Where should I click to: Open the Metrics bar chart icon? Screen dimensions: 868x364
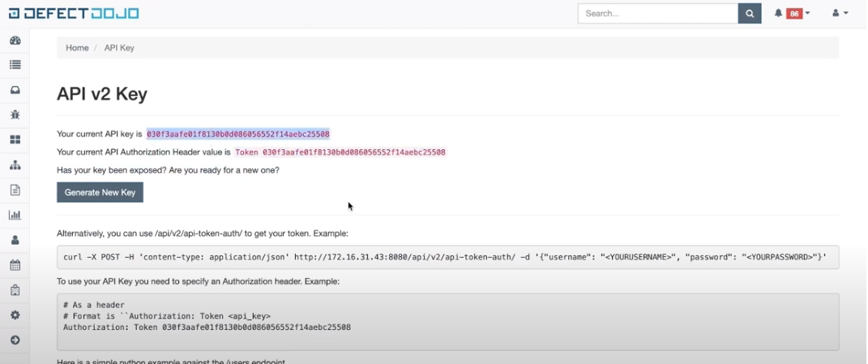(x=15, y=216)
